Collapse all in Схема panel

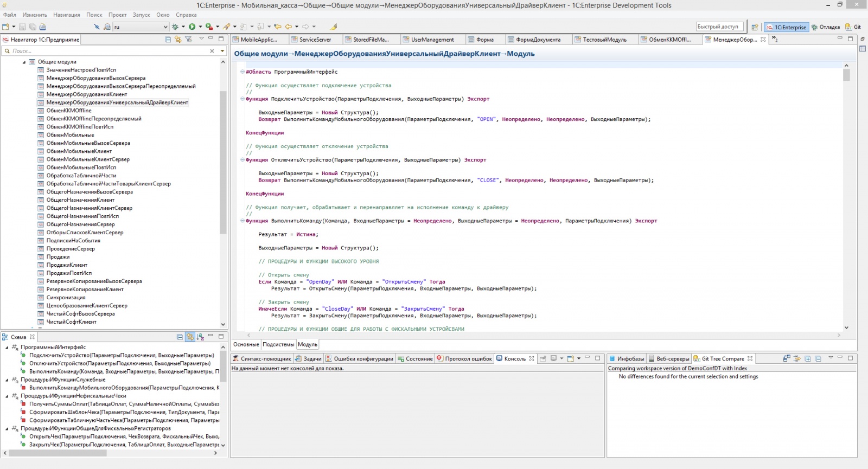point(180,337)
